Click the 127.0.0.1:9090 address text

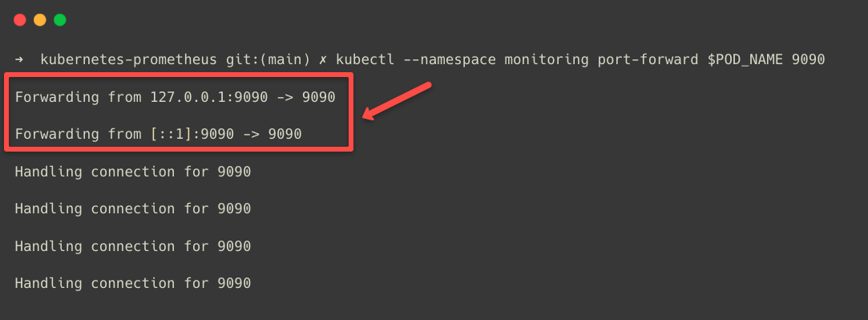(x=209, y=97)
